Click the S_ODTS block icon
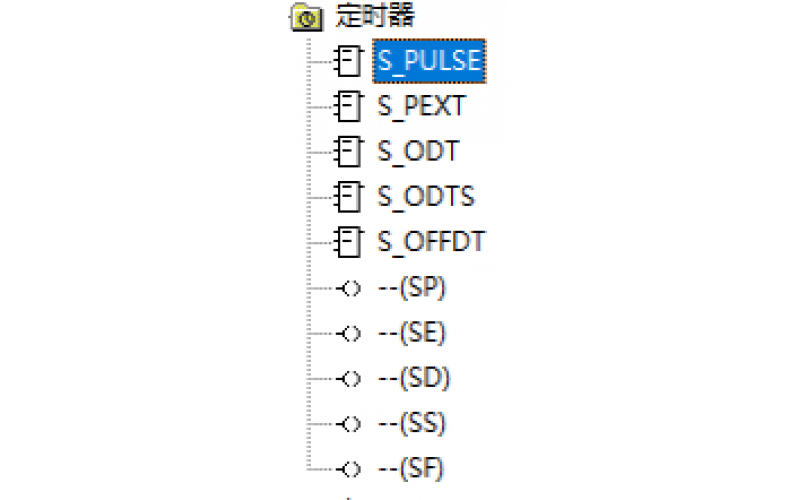 (x=348, y=196)
